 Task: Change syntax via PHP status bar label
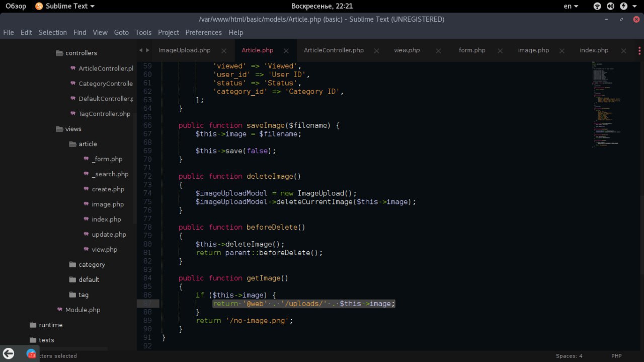coord(616,356)
